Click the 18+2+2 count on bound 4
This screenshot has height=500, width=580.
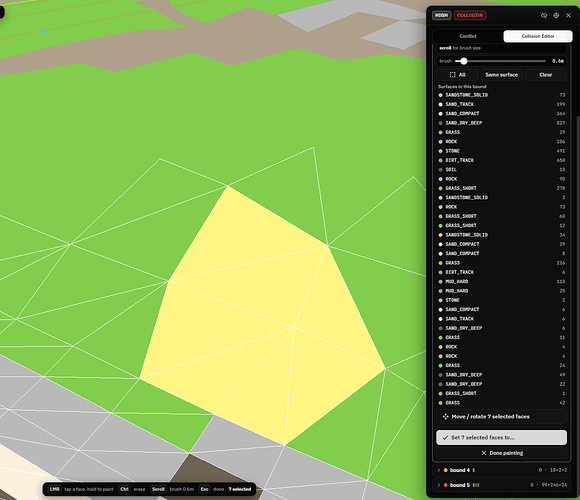558,470
